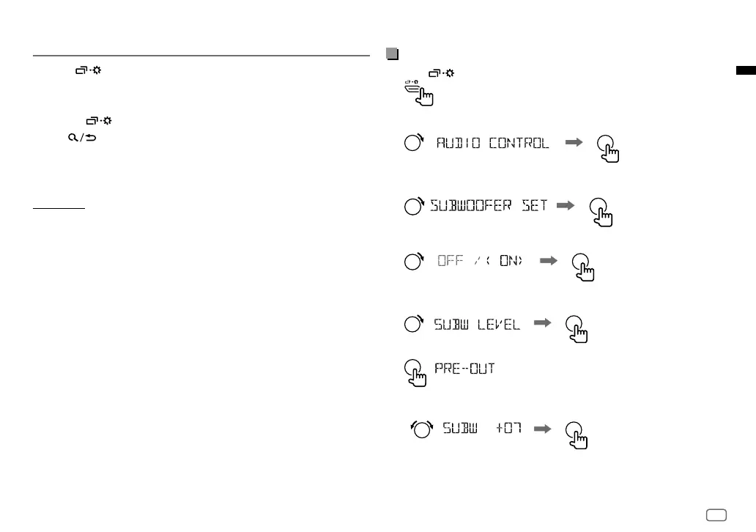Select the OFF option text
This screenshot has height=532, width=756.
[x=451, y=260]
